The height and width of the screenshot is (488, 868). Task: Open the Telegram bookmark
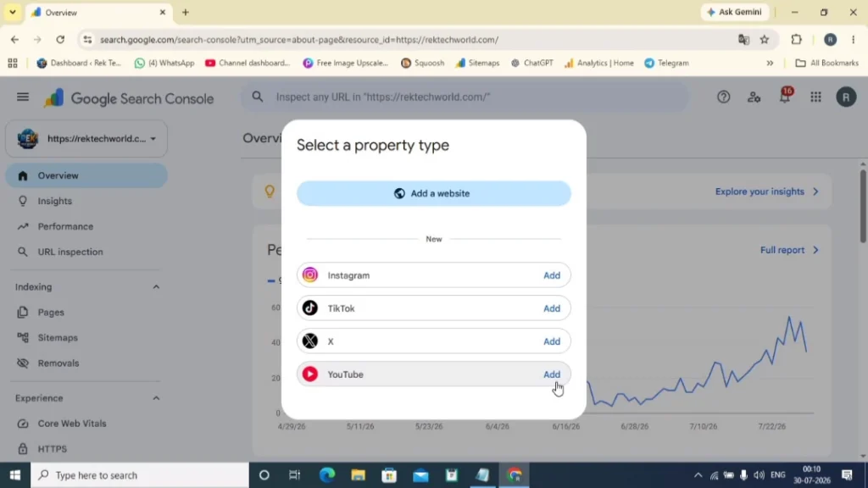pos(667,63)
